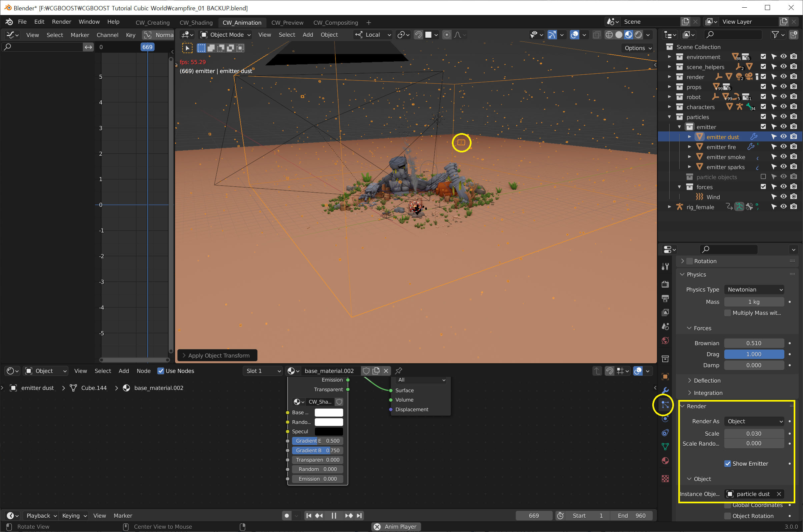Screen dimensions: 803x532
Task: Switch to the CW_Shading workspace tab
Action: tap(196, 22)
